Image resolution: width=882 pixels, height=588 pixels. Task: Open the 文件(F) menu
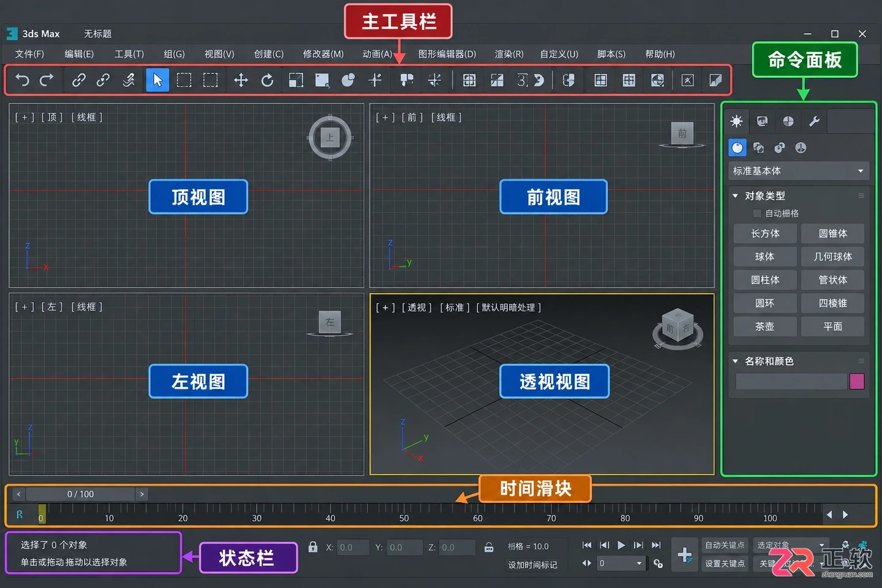29,54
